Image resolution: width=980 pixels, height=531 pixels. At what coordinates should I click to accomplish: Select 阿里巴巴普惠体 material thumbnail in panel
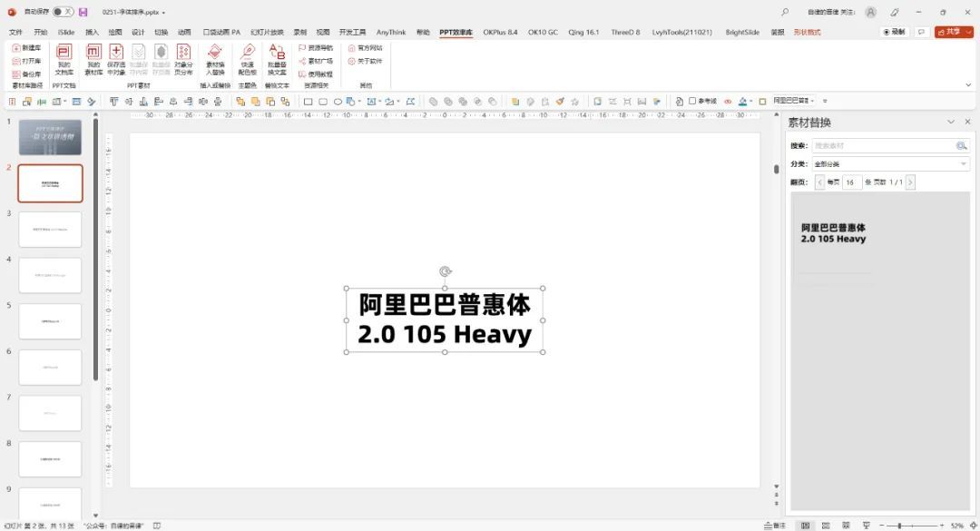[834, 233]
